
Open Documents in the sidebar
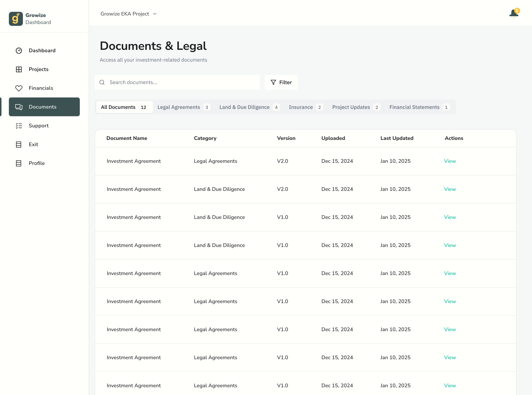[x=44, y=107]
